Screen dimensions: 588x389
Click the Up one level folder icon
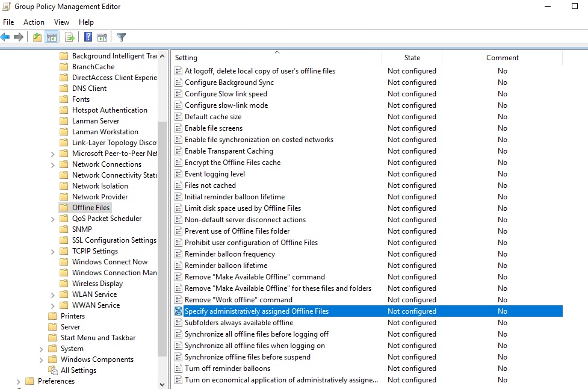(37, 37)
